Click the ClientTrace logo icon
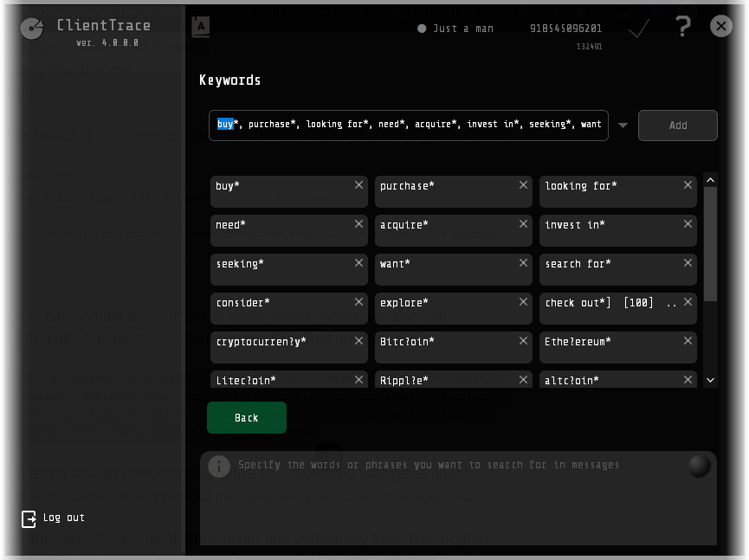749x560 pixels. [x=32, y=29]
